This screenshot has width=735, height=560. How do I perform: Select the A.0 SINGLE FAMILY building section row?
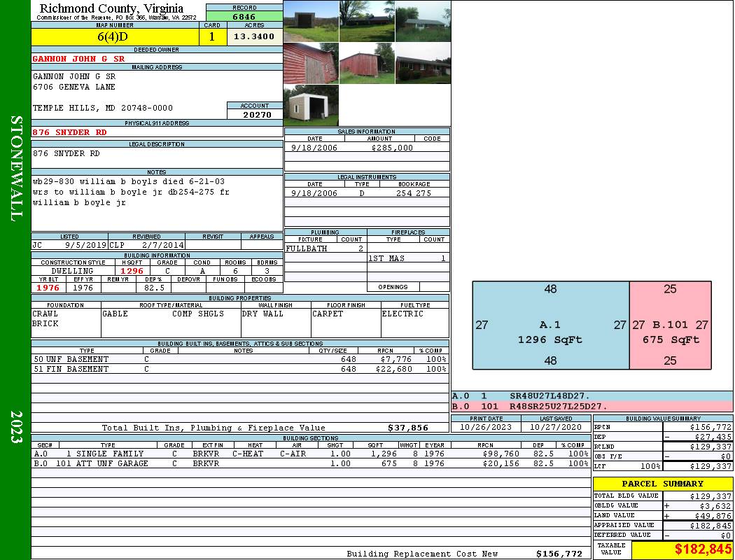tap(311, 454)
